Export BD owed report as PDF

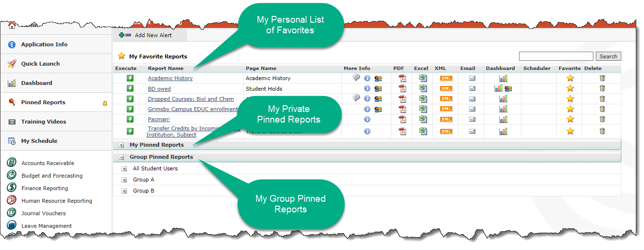click(402, 88)
